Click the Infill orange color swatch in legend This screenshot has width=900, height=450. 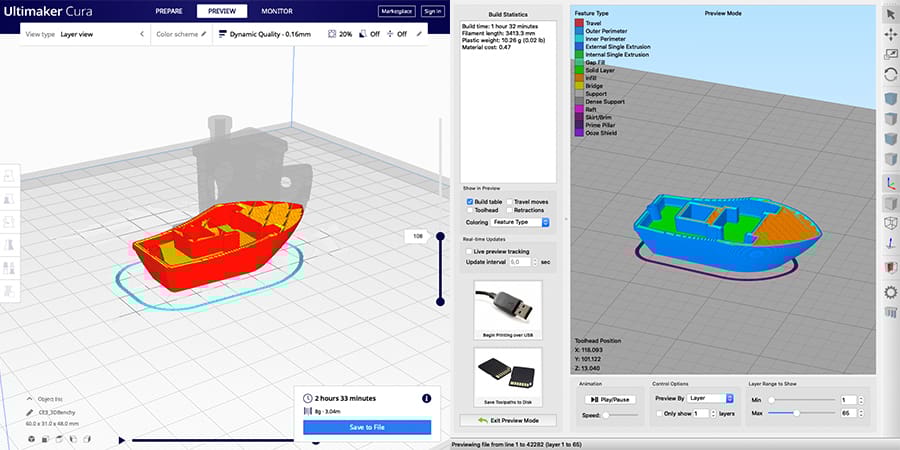[579, 77]
